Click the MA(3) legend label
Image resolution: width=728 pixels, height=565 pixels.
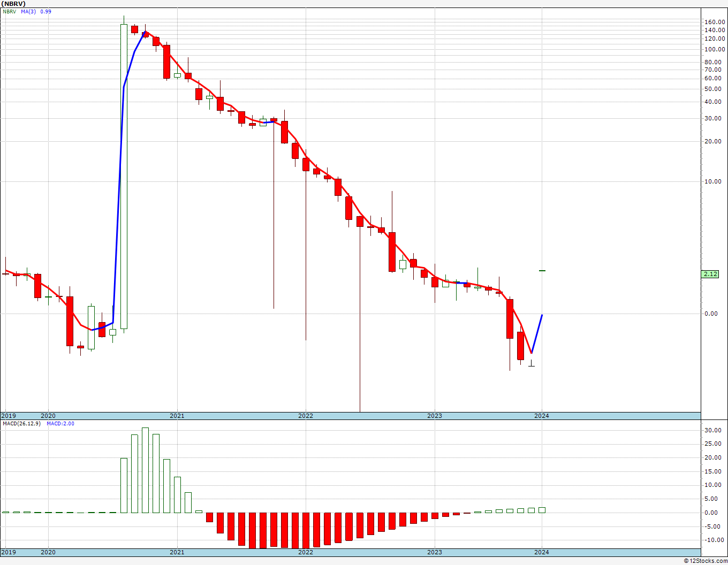(x=28, y=11)
